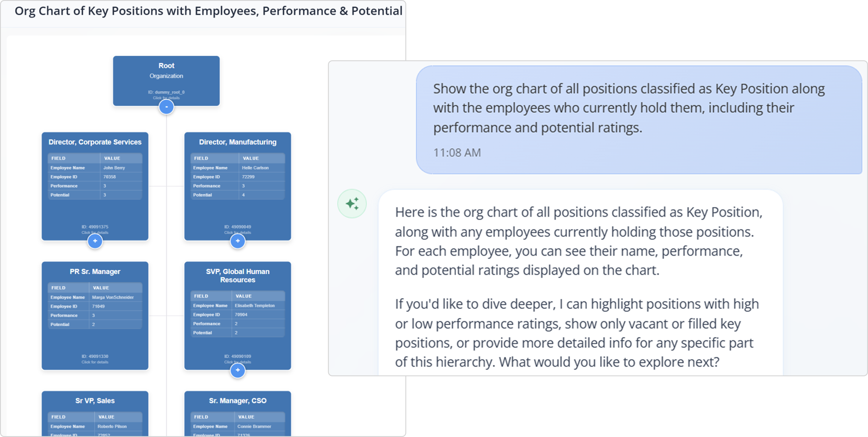Collapse the Root node's children

pos(166,107)
